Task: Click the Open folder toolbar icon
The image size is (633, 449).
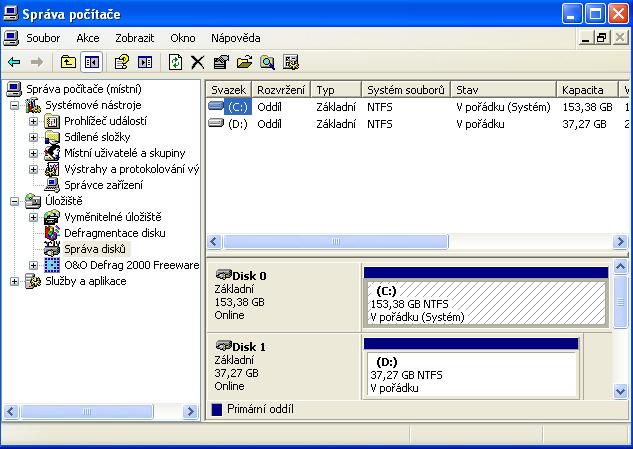Action: [244, 62]
